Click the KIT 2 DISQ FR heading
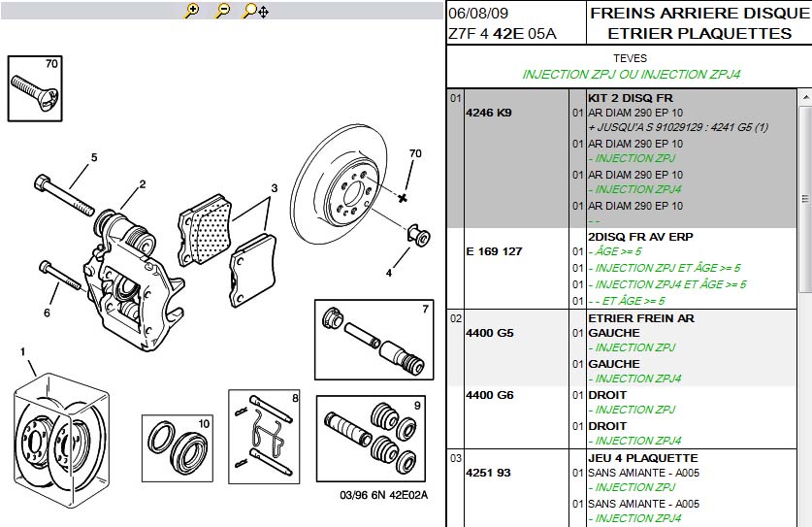 (x=631, y=98)
